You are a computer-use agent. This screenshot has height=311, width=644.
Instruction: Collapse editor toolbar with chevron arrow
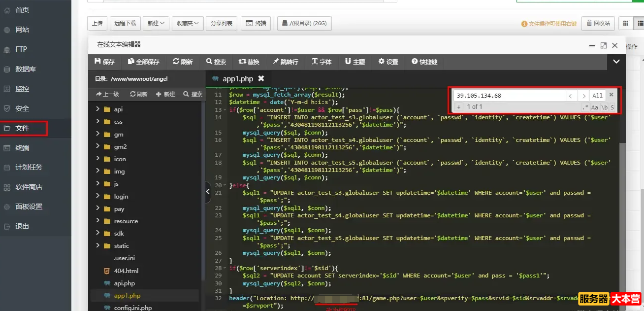coord(616,62)
